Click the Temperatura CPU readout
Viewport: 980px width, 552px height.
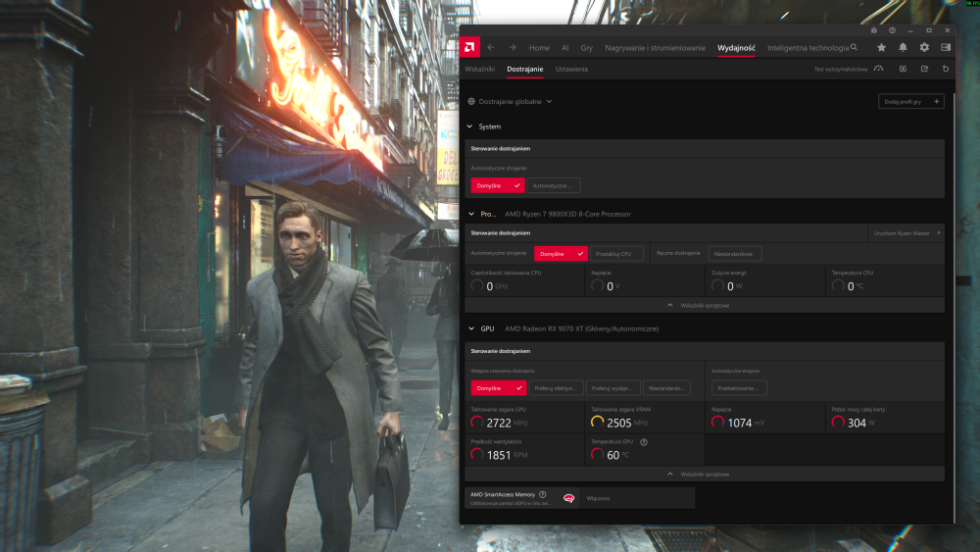pyautogui.click(x=885, y=280)
